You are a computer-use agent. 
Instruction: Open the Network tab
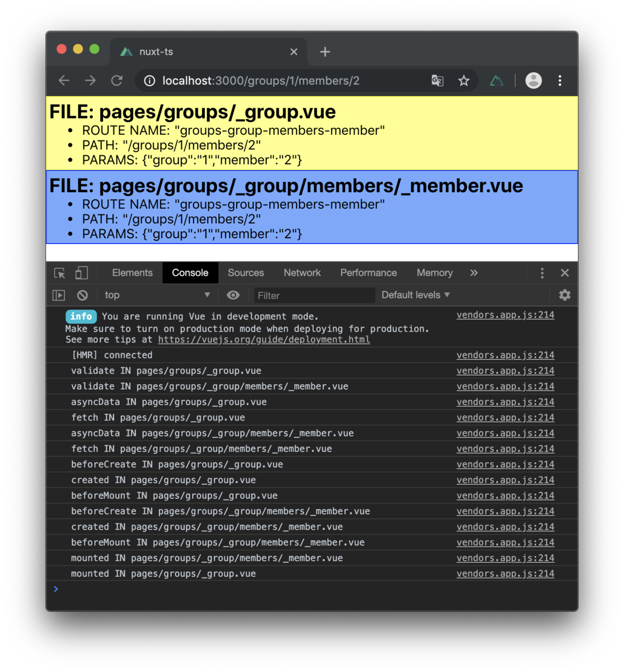(x=302, y=273)
